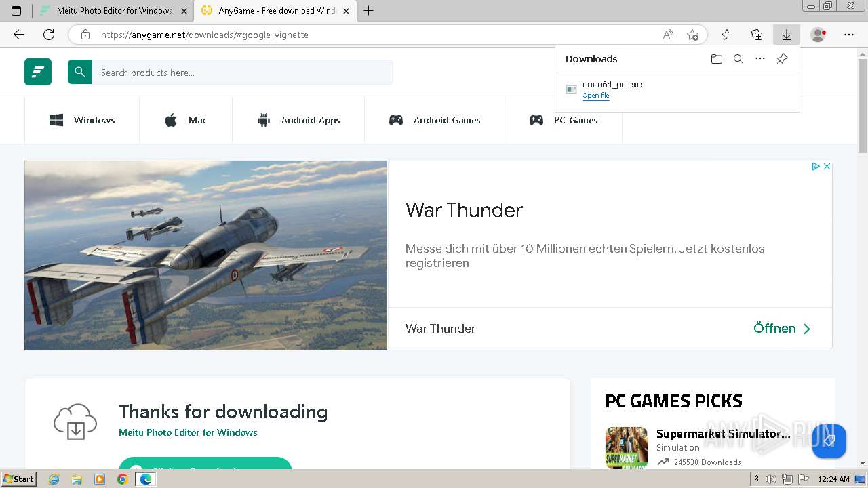Click the green search button
This screenshot has width=868, height=488.
coord(80,72)
